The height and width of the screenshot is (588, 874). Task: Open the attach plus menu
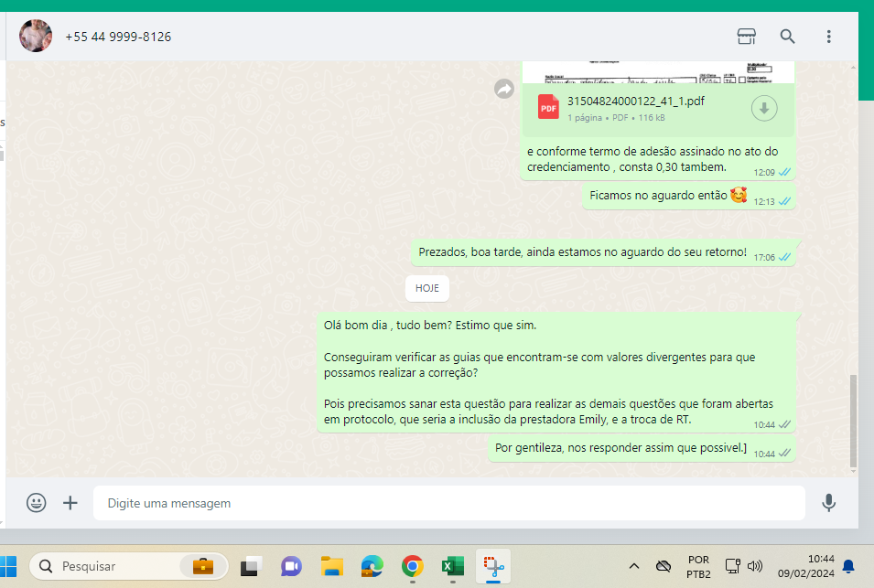coord(70,503)
